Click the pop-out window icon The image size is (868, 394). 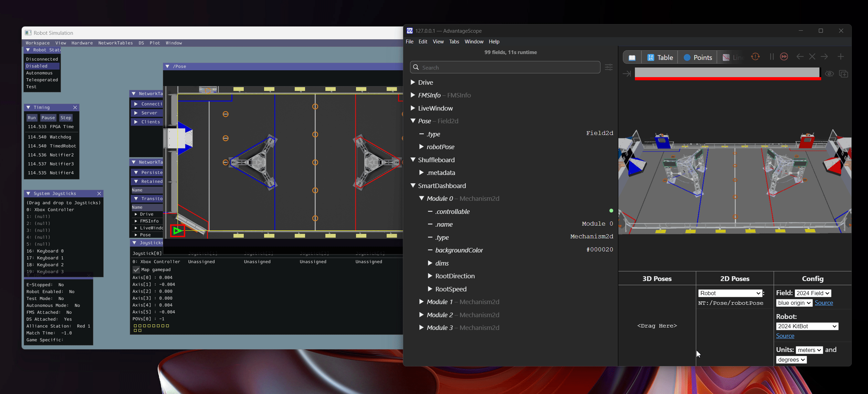(844, 74)
